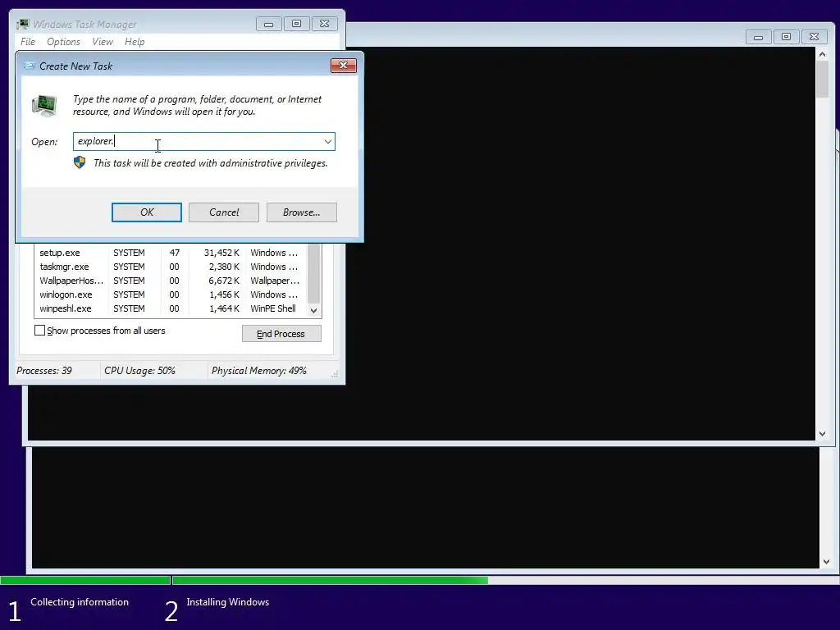Click the OK button in Create New Task
Screen dimensions: 840x630
click(146, 212)
